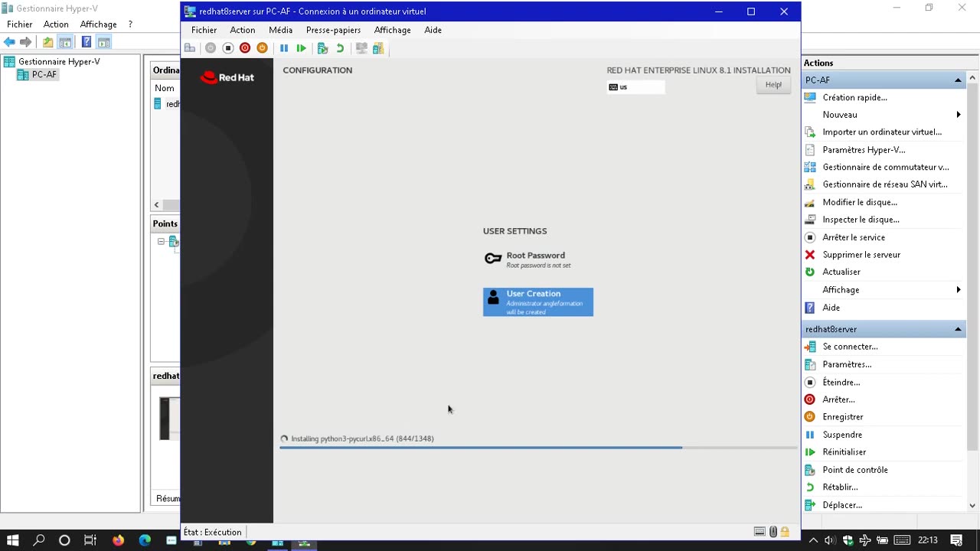Open the Aide menu in the VM window
Image resolution: width=980 pixels, height=551 pixels.
click(433, 30)
